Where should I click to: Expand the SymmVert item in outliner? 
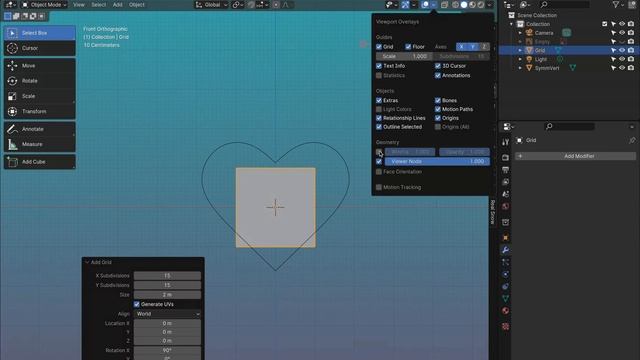point(520,68)
